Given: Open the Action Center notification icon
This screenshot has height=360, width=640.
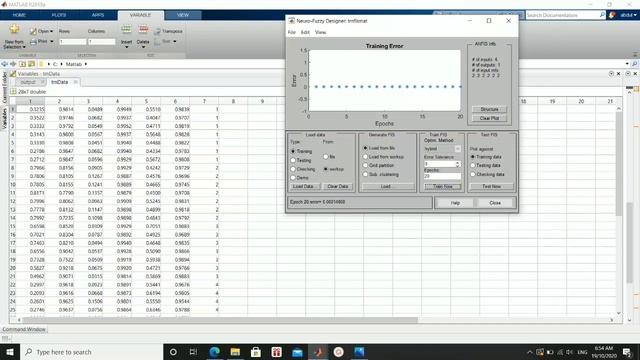Looking at the screenshot, I should pos(627,352).
